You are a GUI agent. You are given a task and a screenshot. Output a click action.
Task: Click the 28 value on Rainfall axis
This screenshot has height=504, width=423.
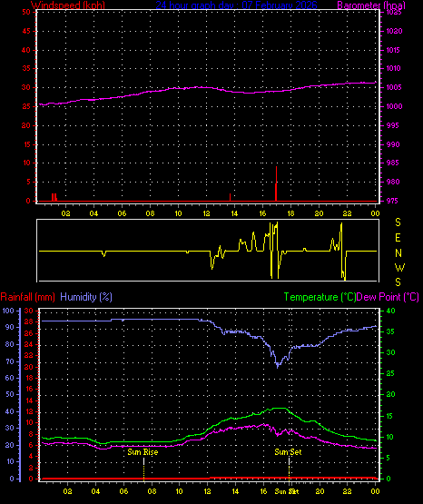pyautogui.click(x=28, y=321)
